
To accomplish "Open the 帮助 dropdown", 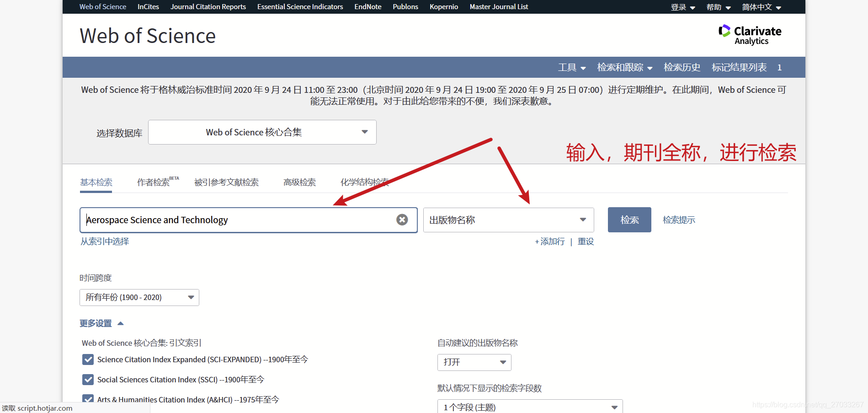I will [719, 7].
